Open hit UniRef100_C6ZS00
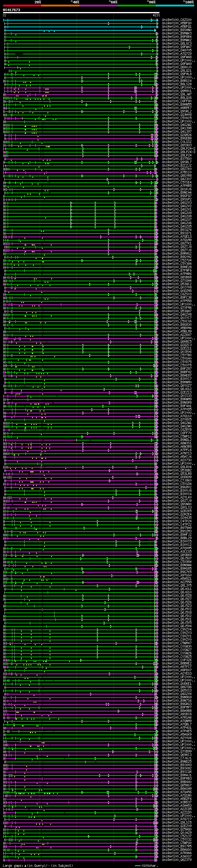This screenshot has height=868, width=197. tap(177, 20)
